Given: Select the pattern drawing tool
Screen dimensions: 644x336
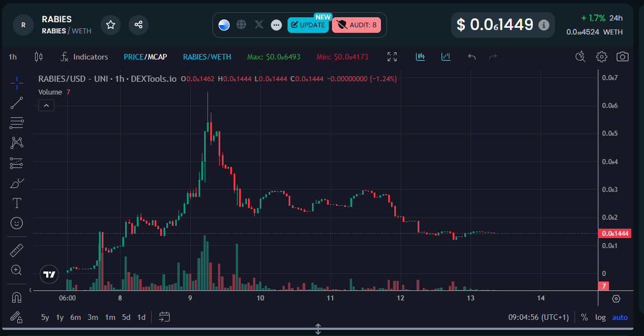Looking at the screenshot, I should point(17,143).
